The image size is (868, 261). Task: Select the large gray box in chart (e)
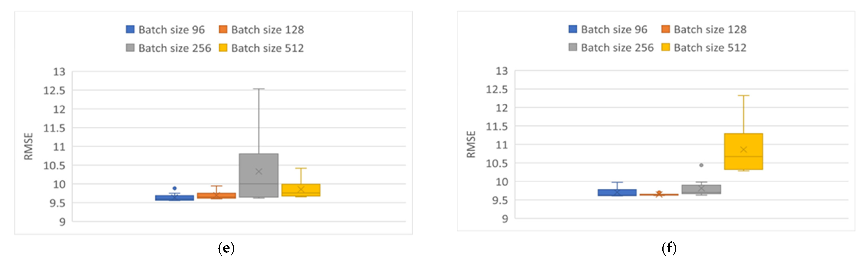click(259, 175)
